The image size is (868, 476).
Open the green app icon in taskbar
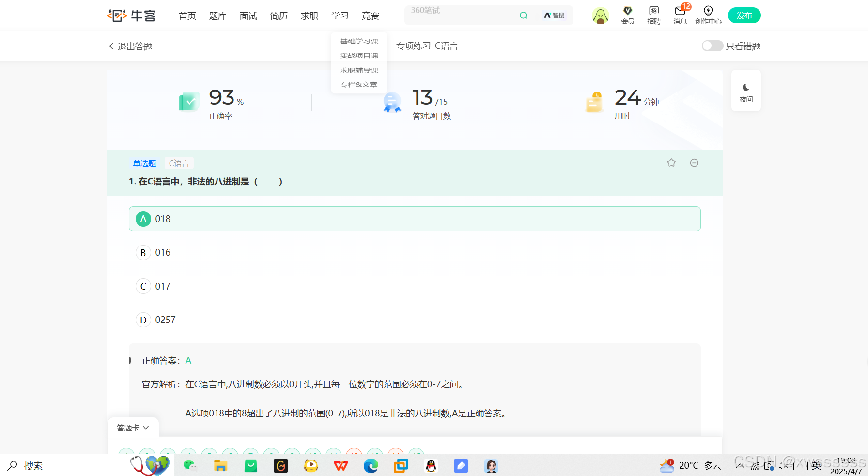tap(251, 466)
